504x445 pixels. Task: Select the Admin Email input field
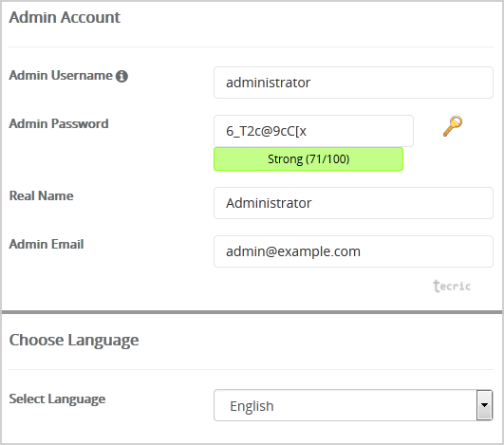coord(353,251)
